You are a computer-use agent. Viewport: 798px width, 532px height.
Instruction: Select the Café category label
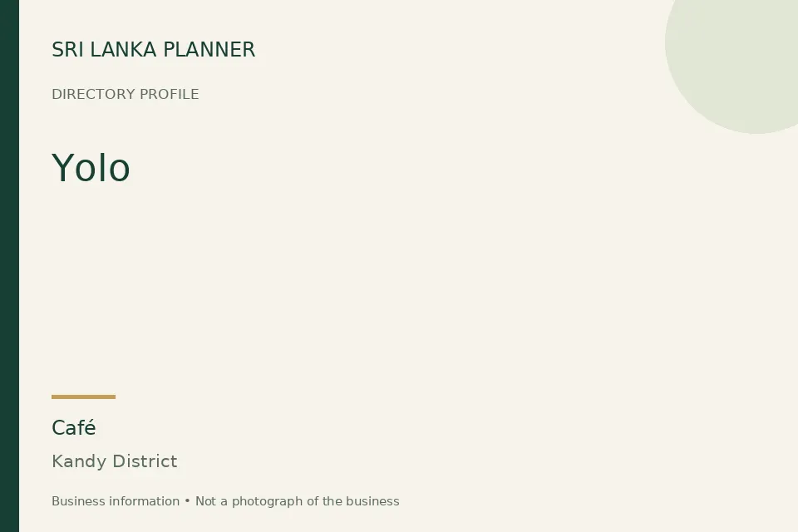point(74,427)
